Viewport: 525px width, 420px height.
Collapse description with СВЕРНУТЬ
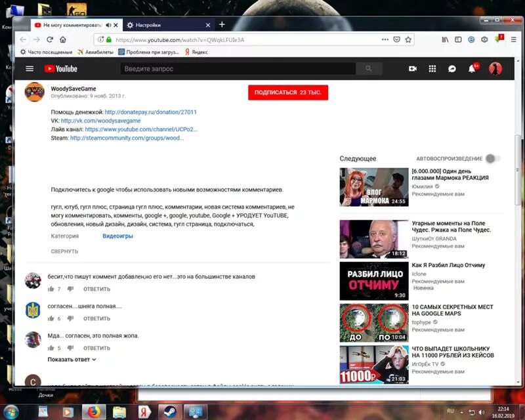[x=64, y=251]
